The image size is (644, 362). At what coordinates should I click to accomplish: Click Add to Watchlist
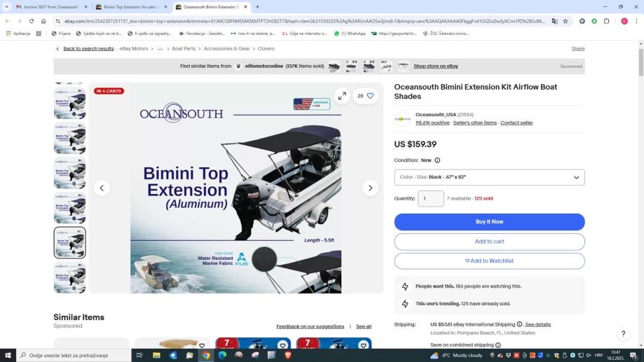[489, 260]
